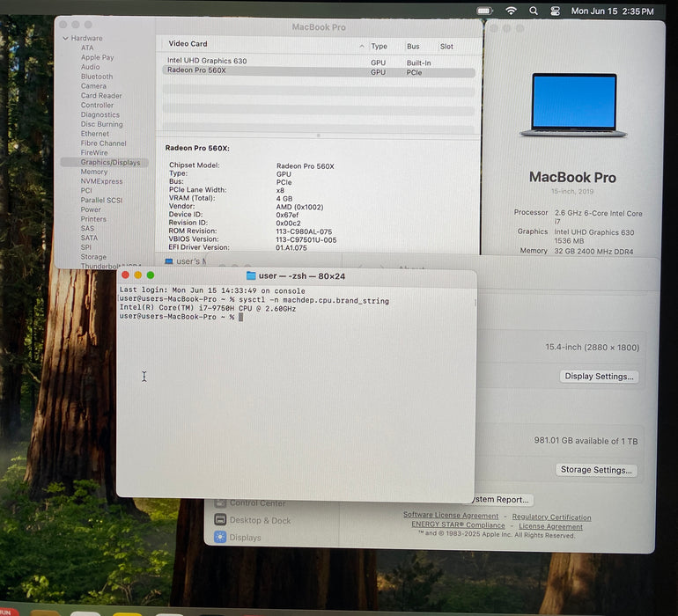This screenshot has height=616, width=678.
Task: Click the Terminal prompt input line
Action: click(181, 317)
